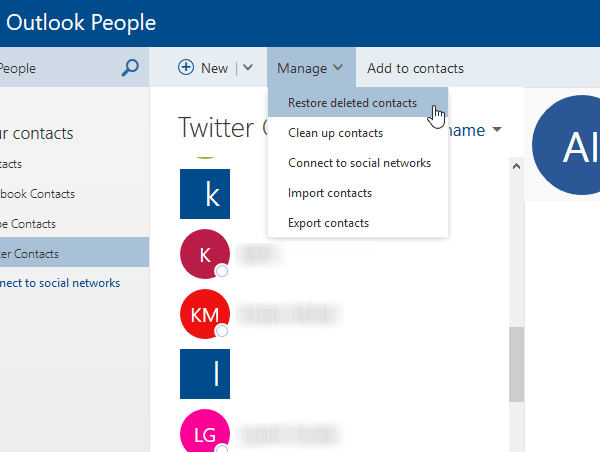Click the New plus circle icon
This screenshot has height=452, width=600.
click(186, 68)
